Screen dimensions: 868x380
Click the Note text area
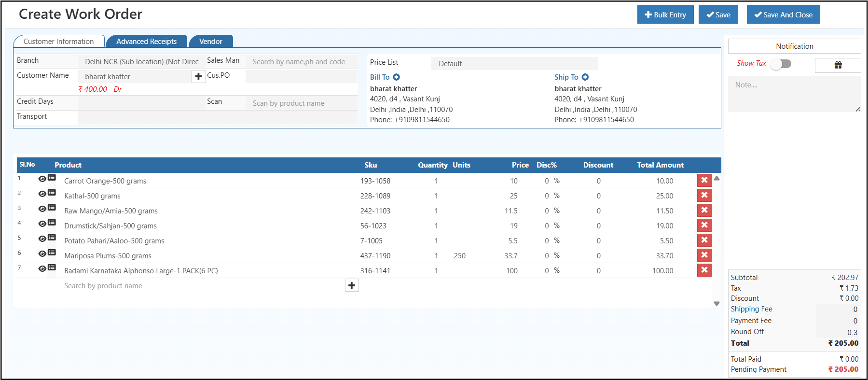794,94
